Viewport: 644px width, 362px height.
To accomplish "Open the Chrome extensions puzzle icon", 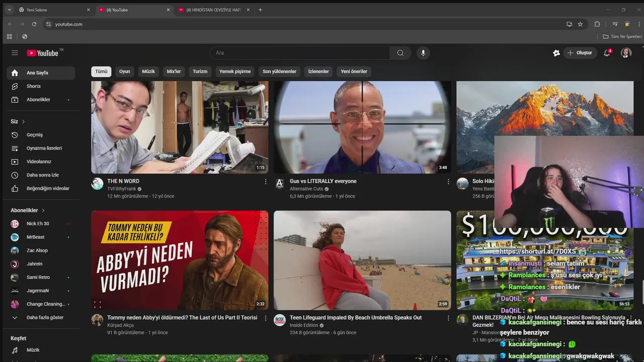I will click(597, 24).
